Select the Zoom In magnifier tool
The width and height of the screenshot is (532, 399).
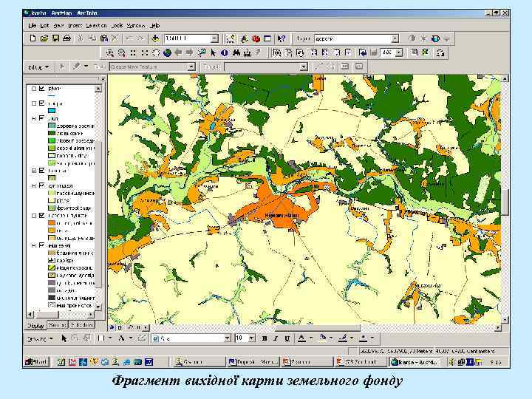(x=109, y=52)
